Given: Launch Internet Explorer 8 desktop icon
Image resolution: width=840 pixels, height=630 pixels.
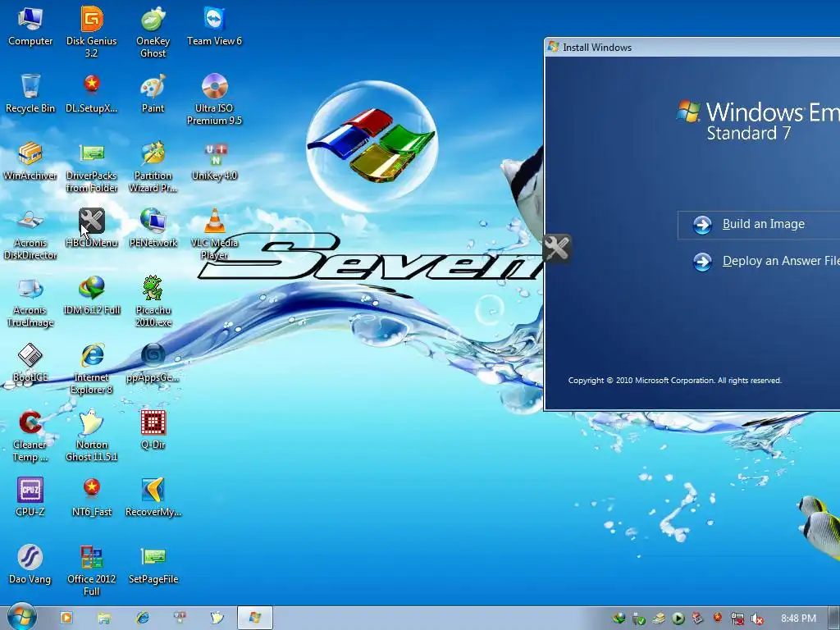Looking at the screenshot, I should click(92, 368).
